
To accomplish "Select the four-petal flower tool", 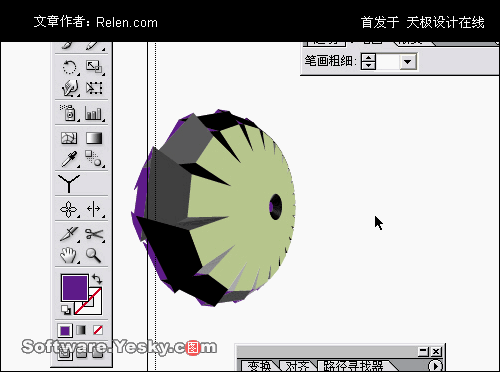I will point(69,209).
